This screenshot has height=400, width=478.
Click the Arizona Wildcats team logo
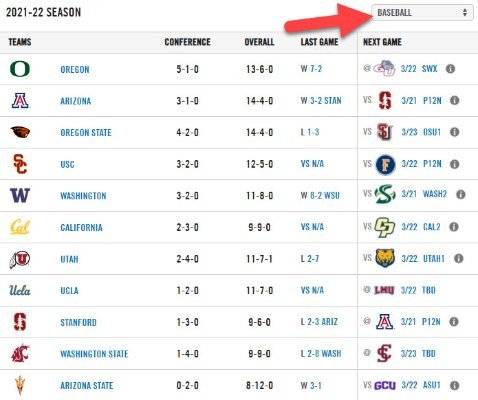[x=20, y=101]
